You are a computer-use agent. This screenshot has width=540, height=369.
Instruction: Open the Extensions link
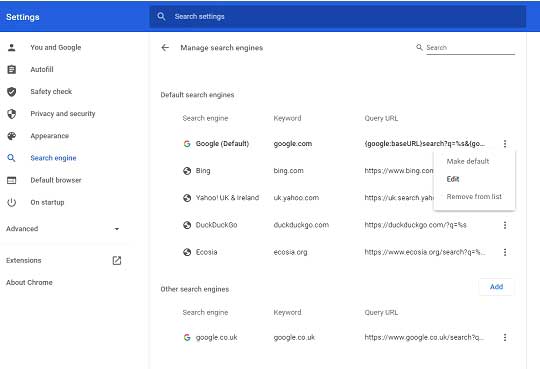pyautogui.click(x=24, y=260)
